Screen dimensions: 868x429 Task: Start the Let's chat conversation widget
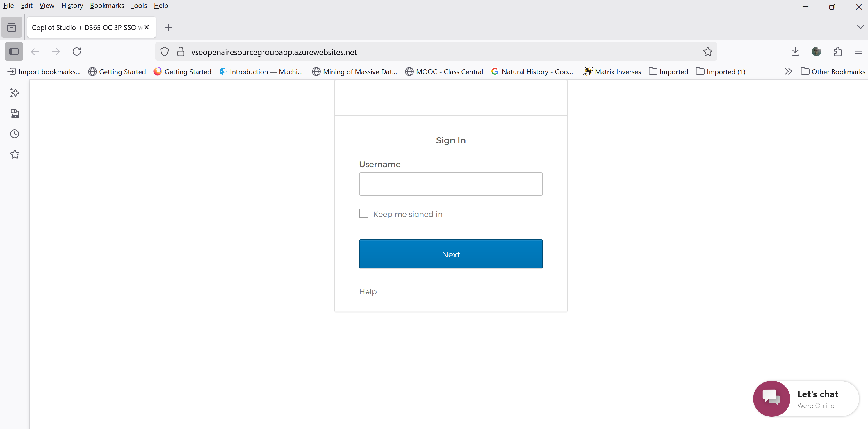[805, 399]
